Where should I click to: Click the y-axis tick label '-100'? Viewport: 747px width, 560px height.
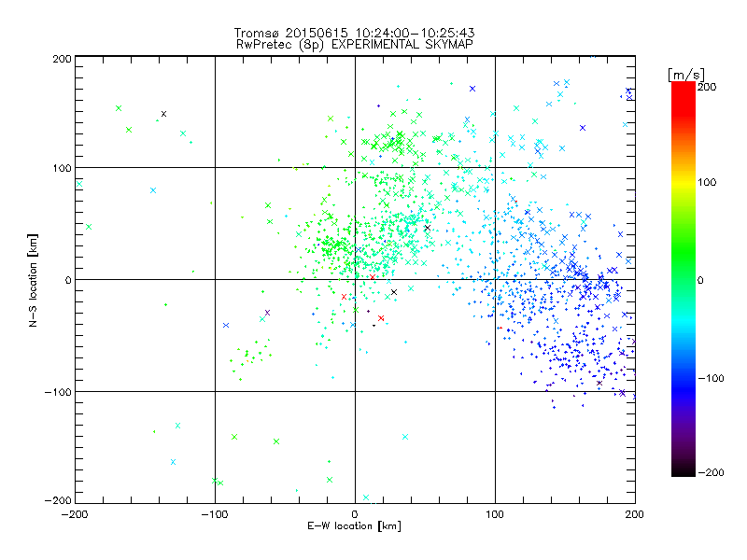pos(58,392)
